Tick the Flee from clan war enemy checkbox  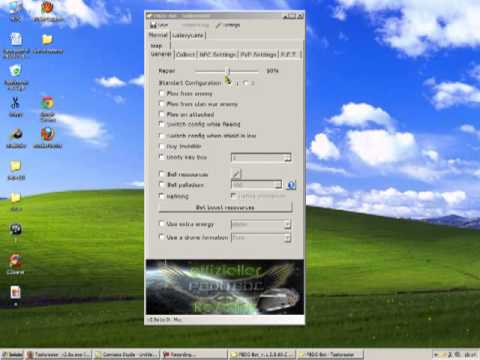pyautogui.click(x=162, y=104)
